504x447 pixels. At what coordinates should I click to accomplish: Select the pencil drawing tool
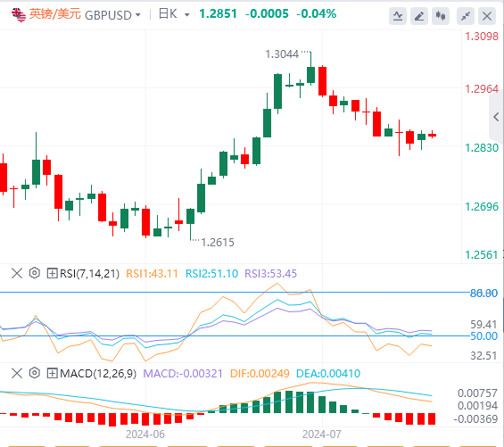(419, 16)
